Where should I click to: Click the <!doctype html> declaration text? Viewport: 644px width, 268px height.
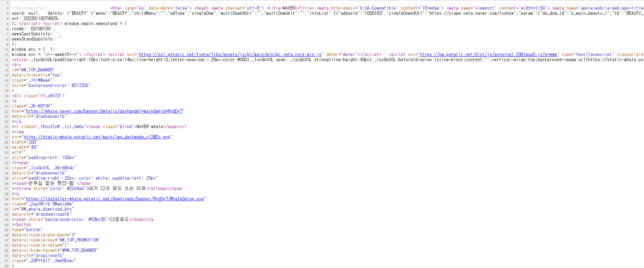pos(30,8)
